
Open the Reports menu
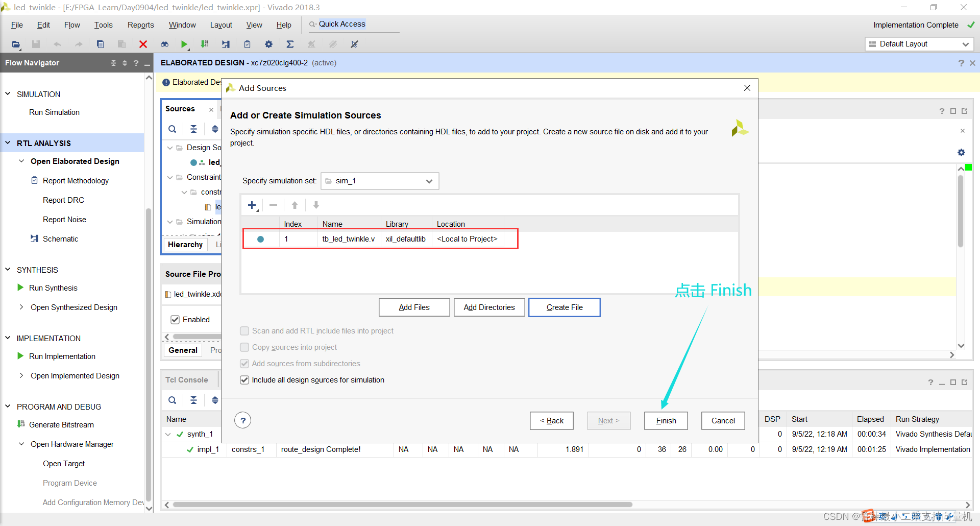pos(140,25)
